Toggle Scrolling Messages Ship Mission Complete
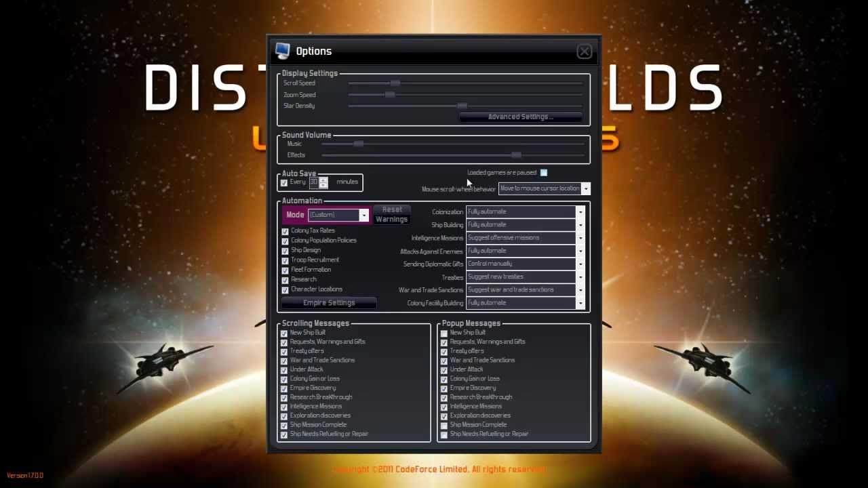Image resolution: width=868 pixels, height=488 pixels. pos(284,426)
